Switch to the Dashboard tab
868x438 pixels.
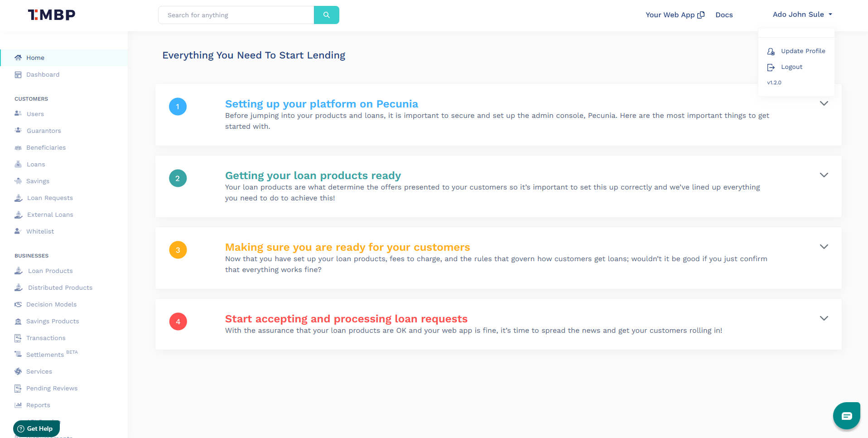[x=43, y=74]
